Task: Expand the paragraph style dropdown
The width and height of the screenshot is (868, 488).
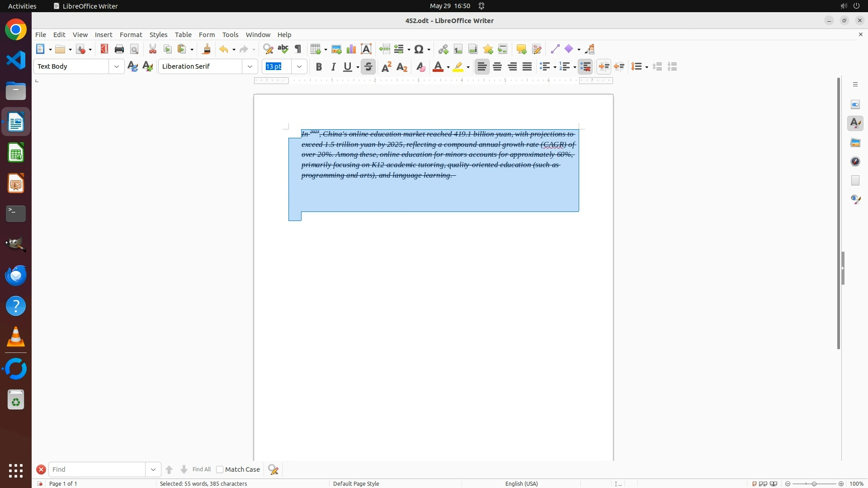Action: coord(117,66)
